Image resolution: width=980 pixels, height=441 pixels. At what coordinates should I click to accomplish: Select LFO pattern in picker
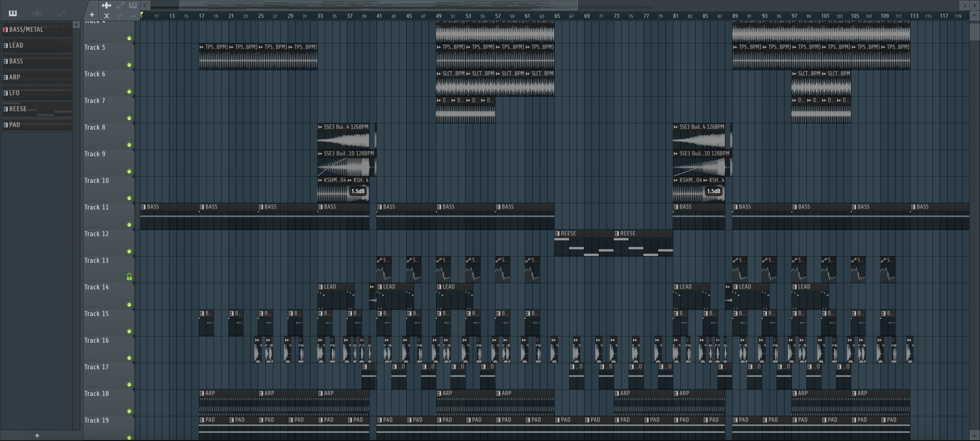click(37, 93)
